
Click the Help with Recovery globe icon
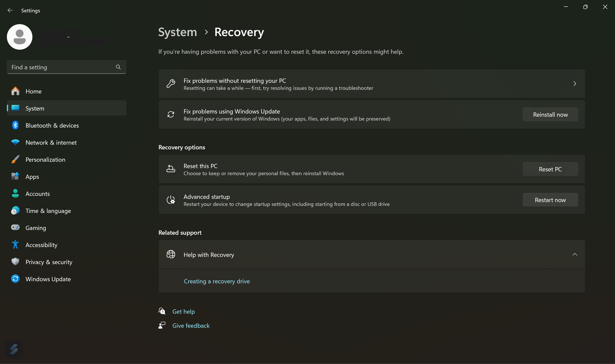[x=171, y=254]
